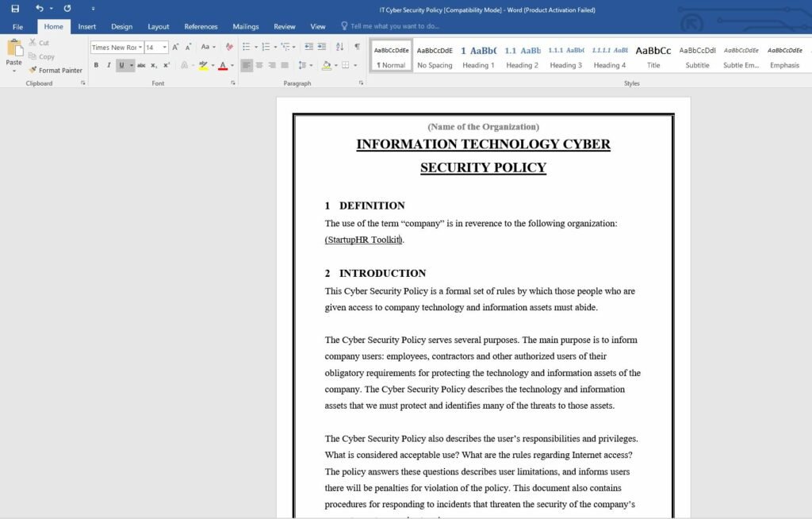Click the 'Tell me what you want to do' box
The width and height of the screenshot is (812, 519).
click(394, 26)
